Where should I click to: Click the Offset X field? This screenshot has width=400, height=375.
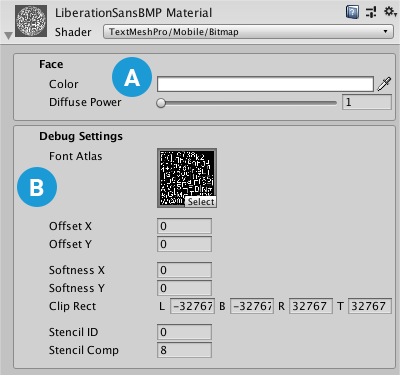coord(184,226)
